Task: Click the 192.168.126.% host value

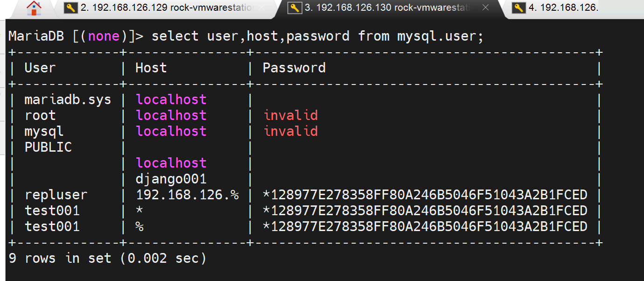Action: click(187, 195)
